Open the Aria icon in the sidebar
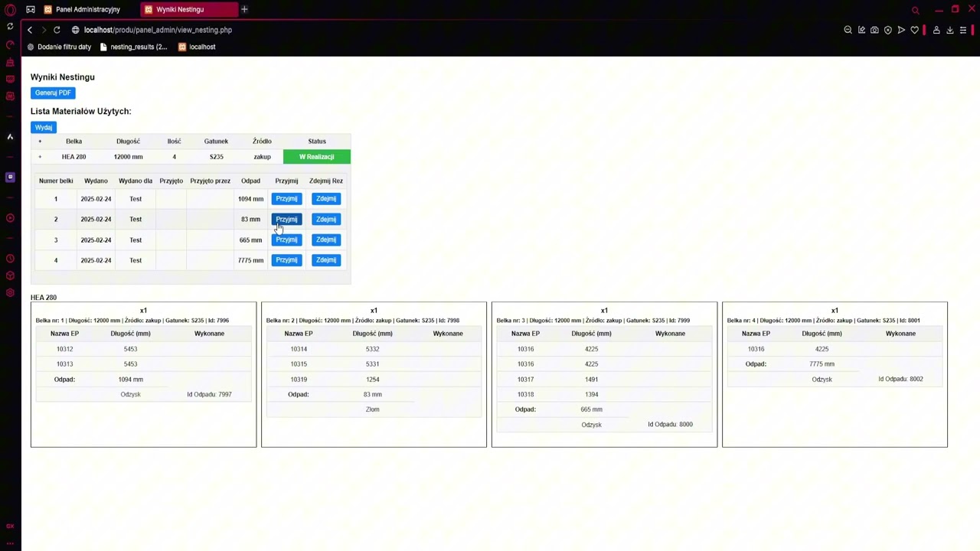Viewport: 980px width, 551px height. tap(10, 137)
